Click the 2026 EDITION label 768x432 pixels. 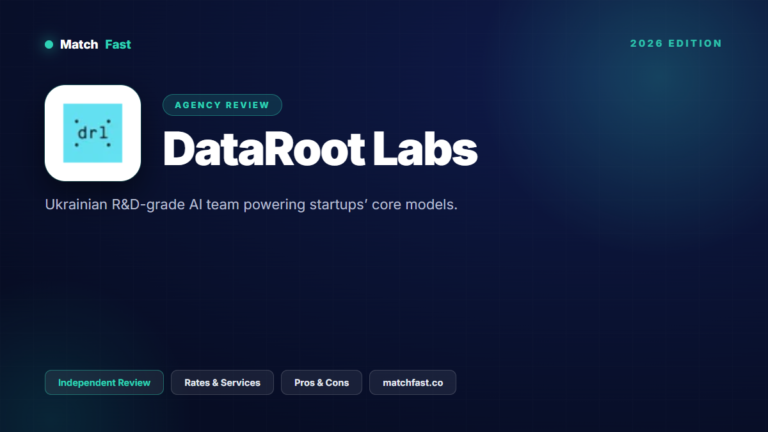pos(676,44)
